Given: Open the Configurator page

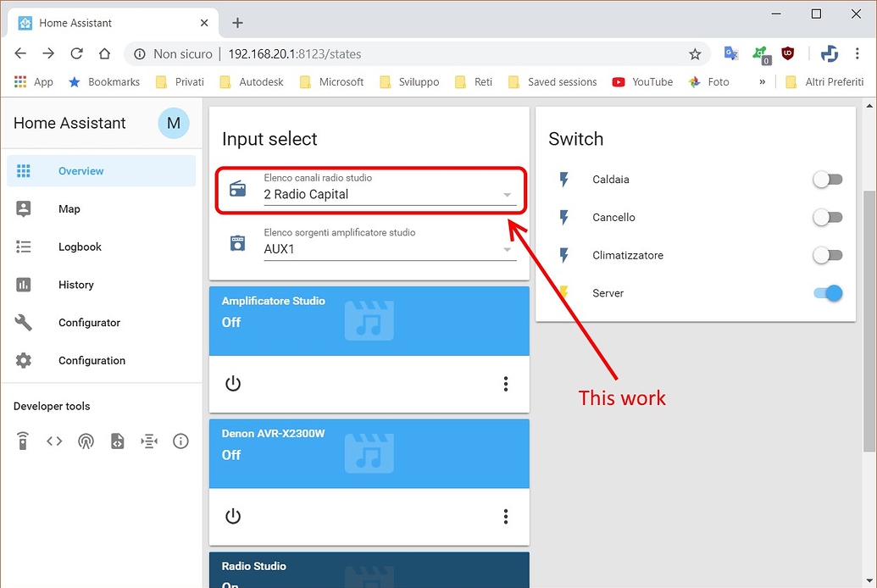Looking at the screenshot, I should [x=91, y=322].
